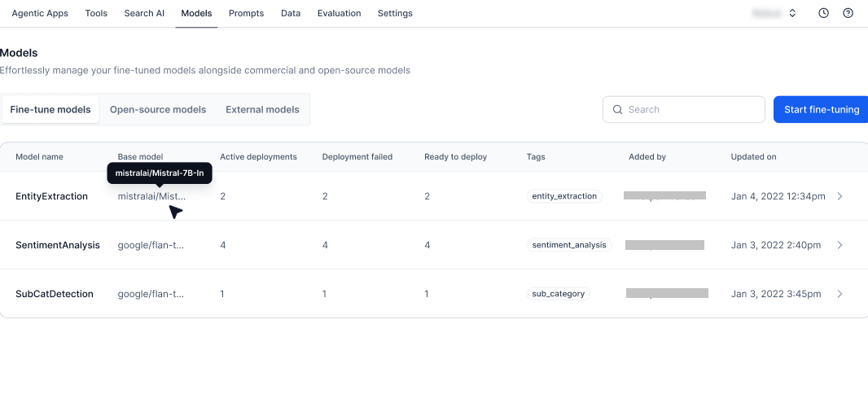Open SentimentAnalysis row chevron arrow
The image size is (868, 407).
840,245
